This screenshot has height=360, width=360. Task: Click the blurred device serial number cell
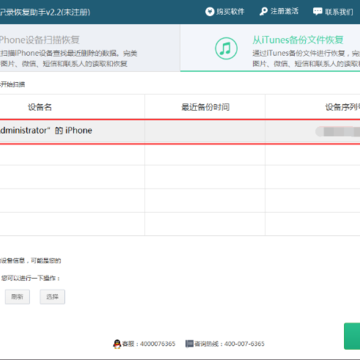click(338, 131)
